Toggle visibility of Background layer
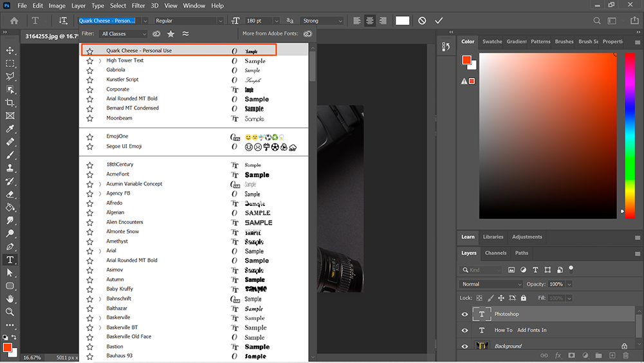The height and width of the screenshot is (363, 644). tap(465, 346)
